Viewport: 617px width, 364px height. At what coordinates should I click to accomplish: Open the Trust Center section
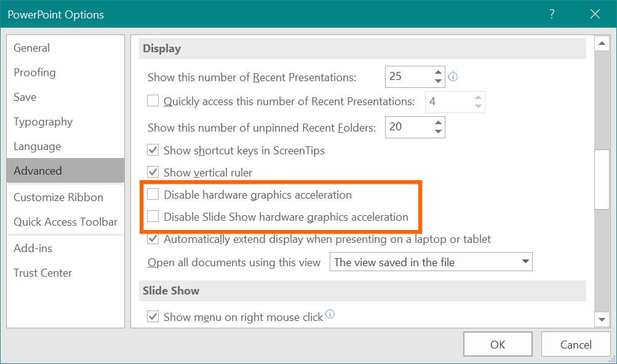tap(42, 272)
